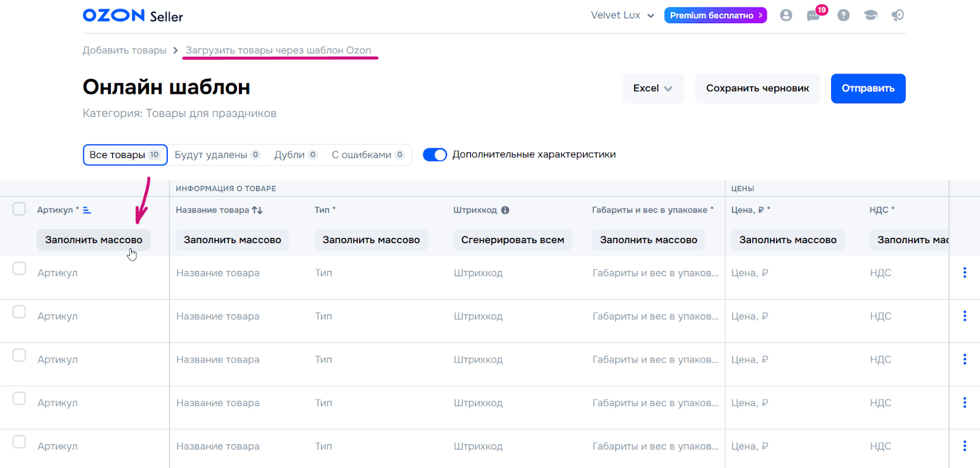
Task: Click the help question mark icon
Action: click(843, 15)
